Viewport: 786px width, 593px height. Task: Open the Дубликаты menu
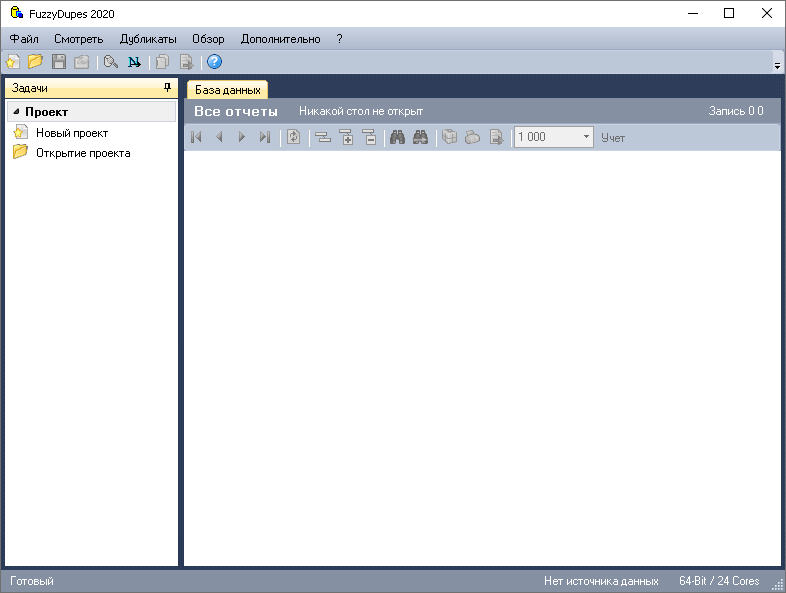[148, 39]
